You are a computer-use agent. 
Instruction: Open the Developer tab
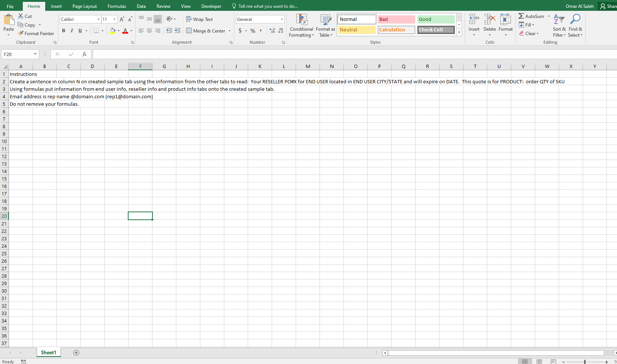click(211, 6)
